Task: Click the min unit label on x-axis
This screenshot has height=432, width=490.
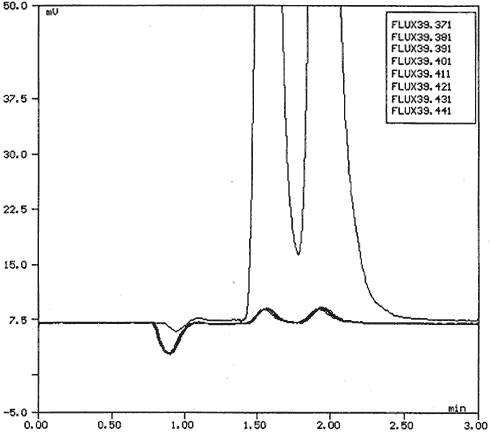Action: 457,408
